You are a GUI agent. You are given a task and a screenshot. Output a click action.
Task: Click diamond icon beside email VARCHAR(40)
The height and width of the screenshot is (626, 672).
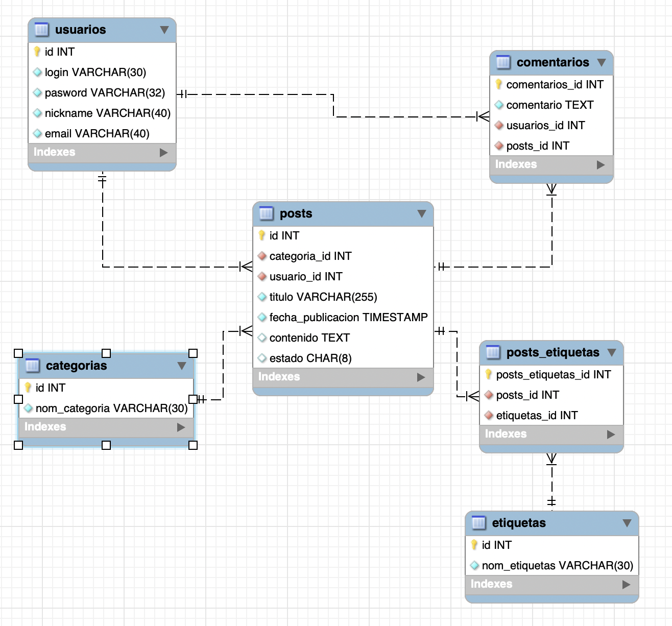pos(37,133)
